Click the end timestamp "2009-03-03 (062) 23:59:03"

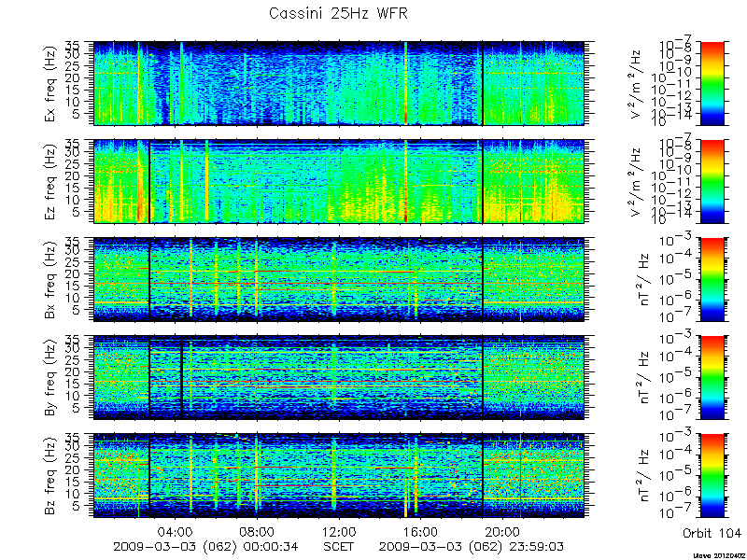coord(472,546)
